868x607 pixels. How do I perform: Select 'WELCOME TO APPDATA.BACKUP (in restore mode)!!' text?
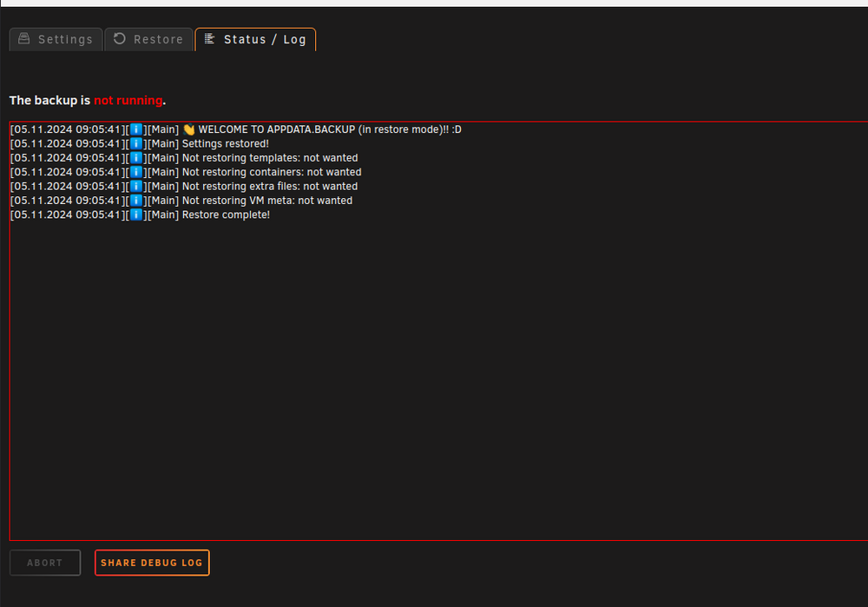click(323, 129)
